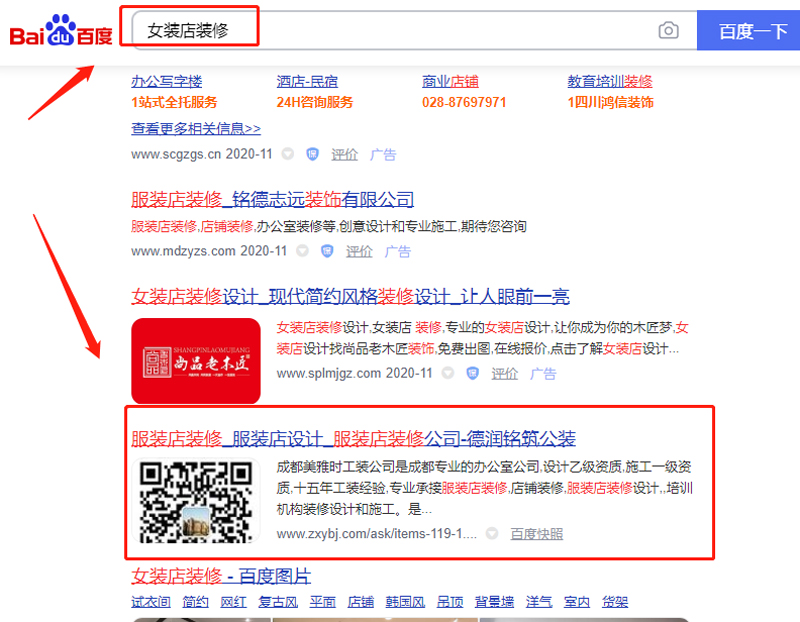
Task: Open the 尚品老木匠 red logo thumbnail
Action: (x=196, y=361)
